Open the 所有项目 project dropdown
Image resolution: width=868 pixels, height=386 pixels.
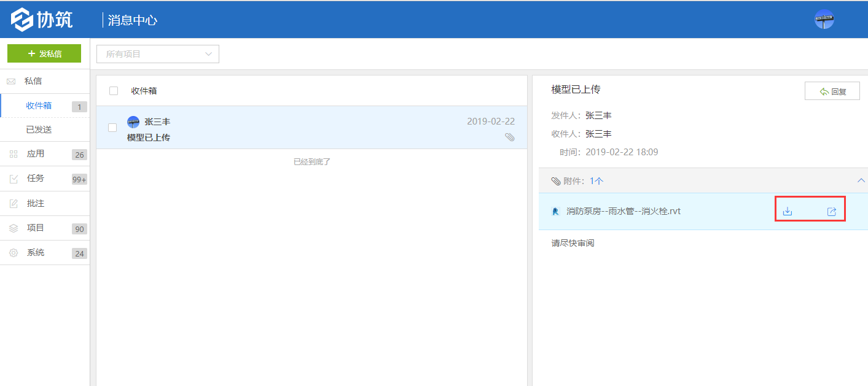157,54
